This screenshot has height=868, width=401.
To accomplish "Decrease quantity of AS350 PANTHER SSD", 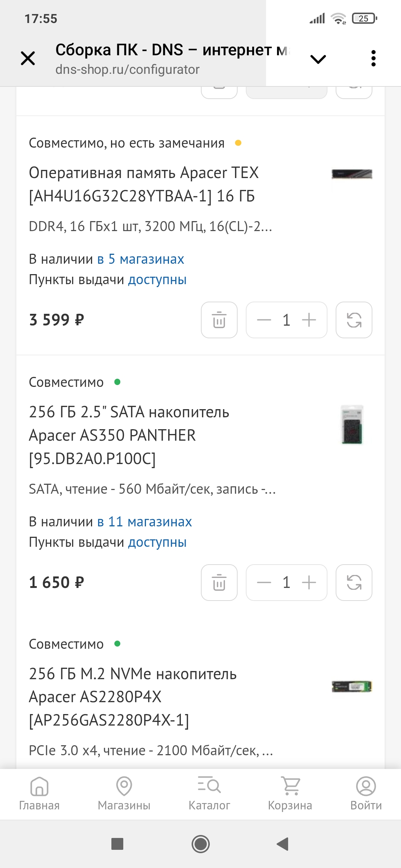I will (x=264, y=582).
